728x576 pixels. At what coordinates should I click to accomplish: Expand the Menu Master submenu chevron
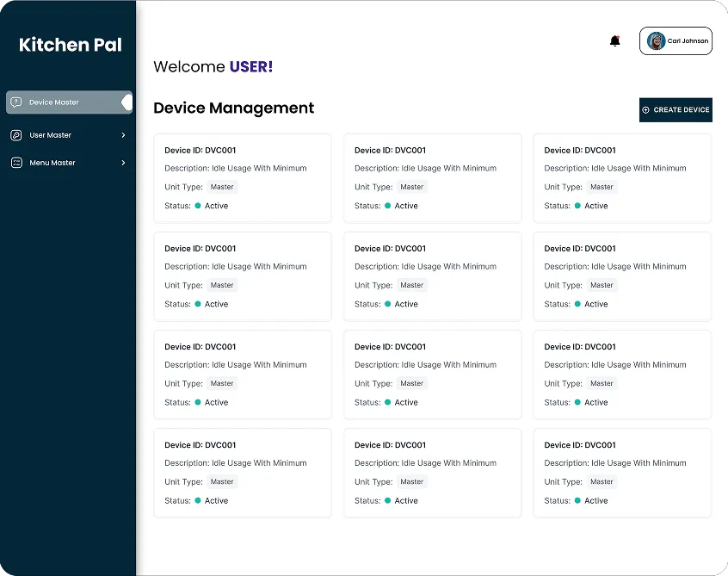click(x=123, y=163)
